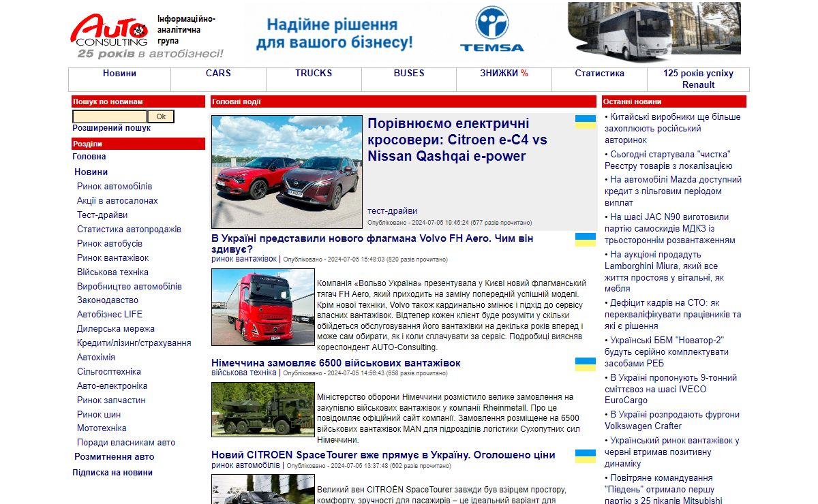Open the sidebar Новини section
The image size is (818, 504).
[91, 172]
